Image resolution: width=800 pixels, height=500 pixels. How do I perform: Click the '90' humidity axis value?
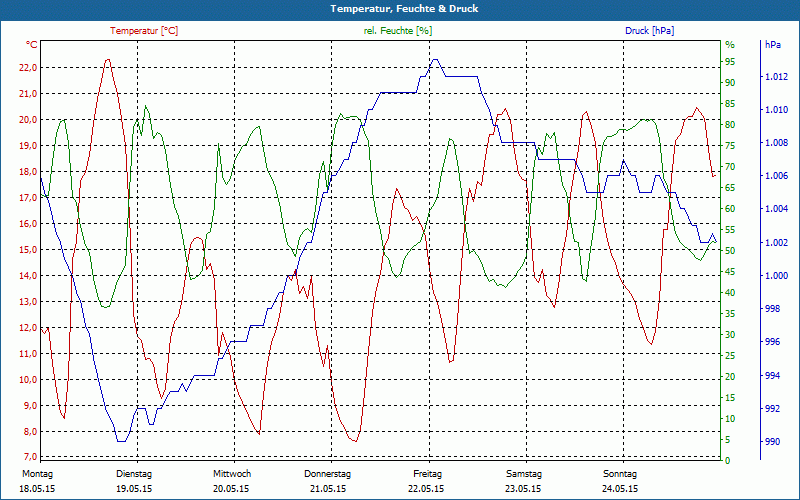coord(730,83)
